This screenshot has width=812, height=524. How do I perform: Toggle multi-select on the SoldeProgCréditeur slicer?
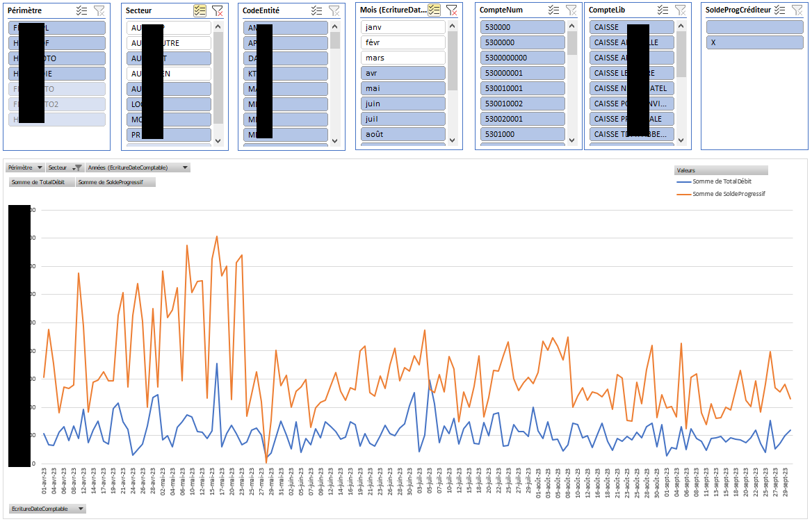click(780, 10)
